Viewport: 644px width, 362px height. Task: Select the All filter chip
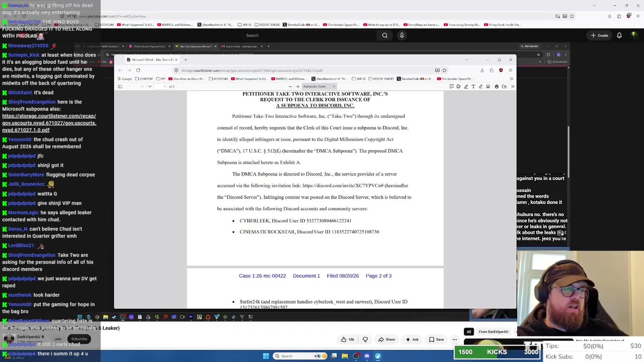click(x=469, y=332)
